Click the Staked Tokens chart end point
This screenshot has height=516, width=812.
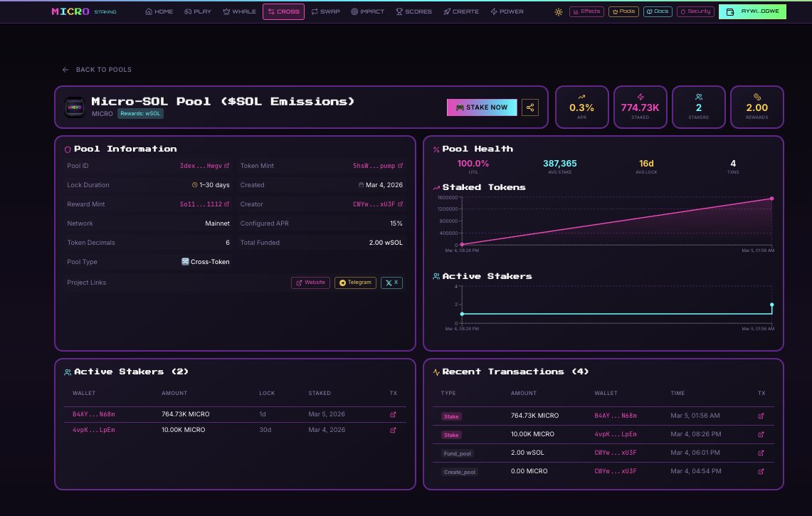pyautogui.click(x=771, y=199)
